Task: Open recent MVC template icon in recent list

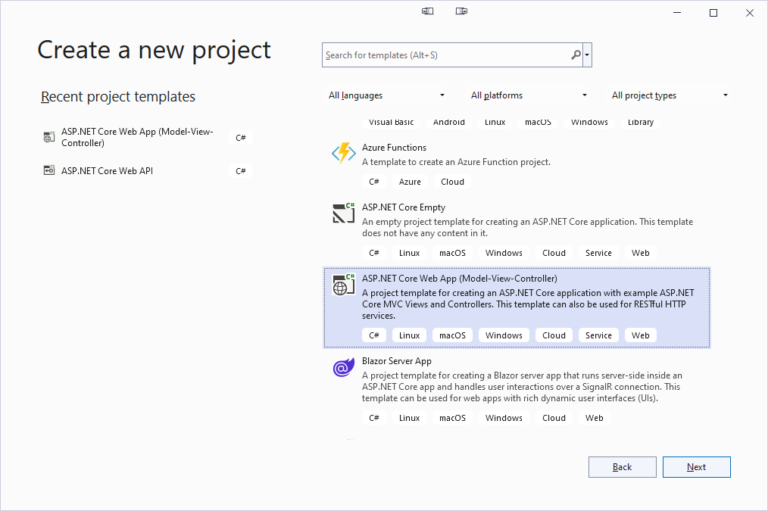Action: click(49, 137)
